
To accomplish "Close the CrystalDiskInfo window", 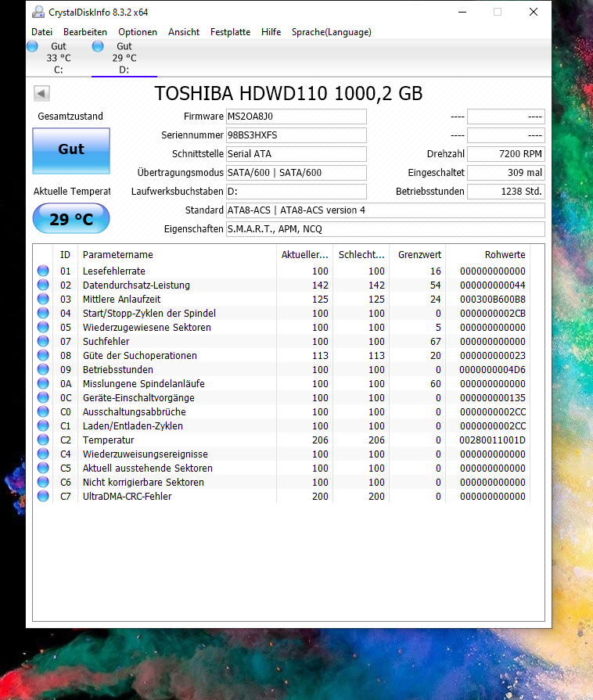I will point(534,12).
